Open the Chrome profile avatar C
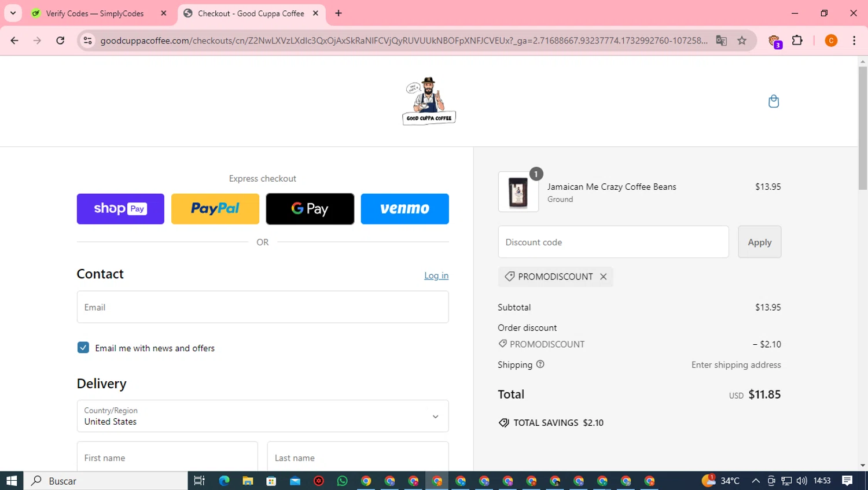 click(831, 40)
